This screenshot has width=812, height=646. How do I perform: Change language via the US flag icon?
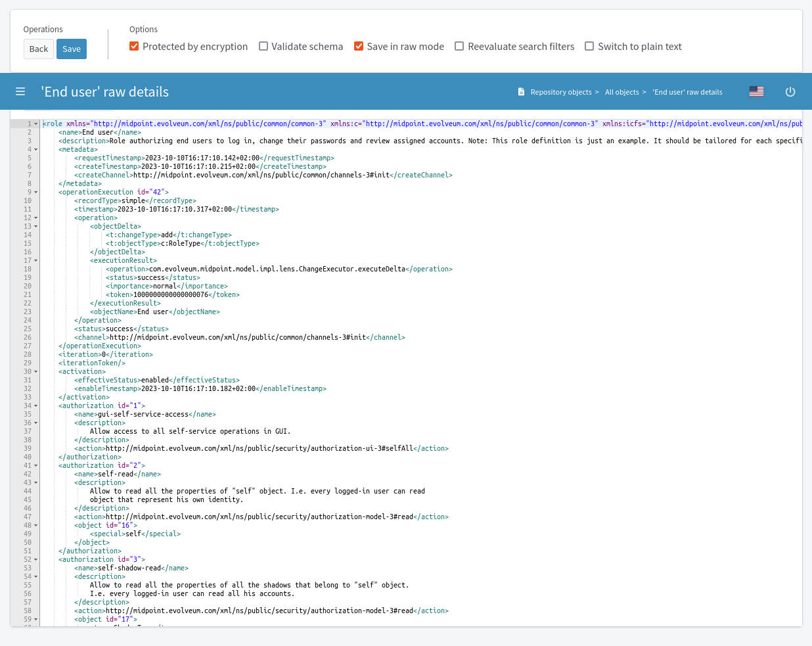click(756, 91)
